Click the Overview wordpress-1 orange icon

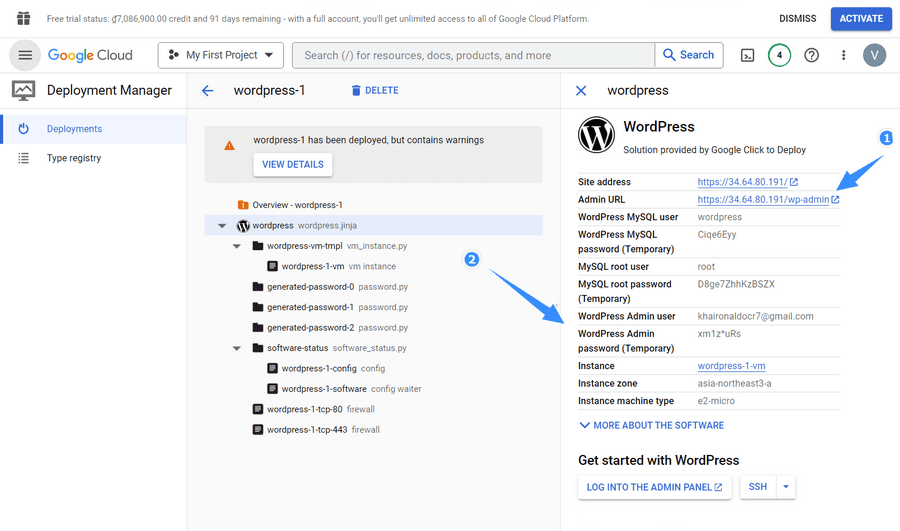243,205
